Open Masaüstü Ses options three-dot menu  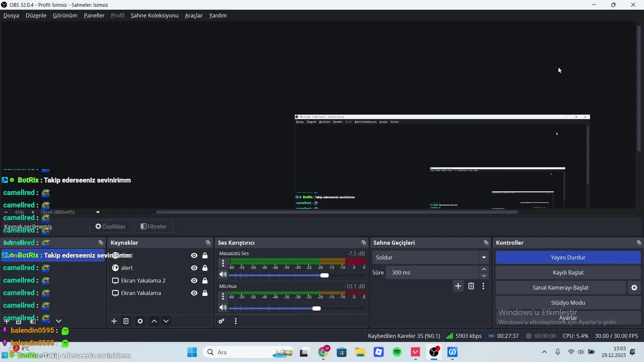[223, 263]
